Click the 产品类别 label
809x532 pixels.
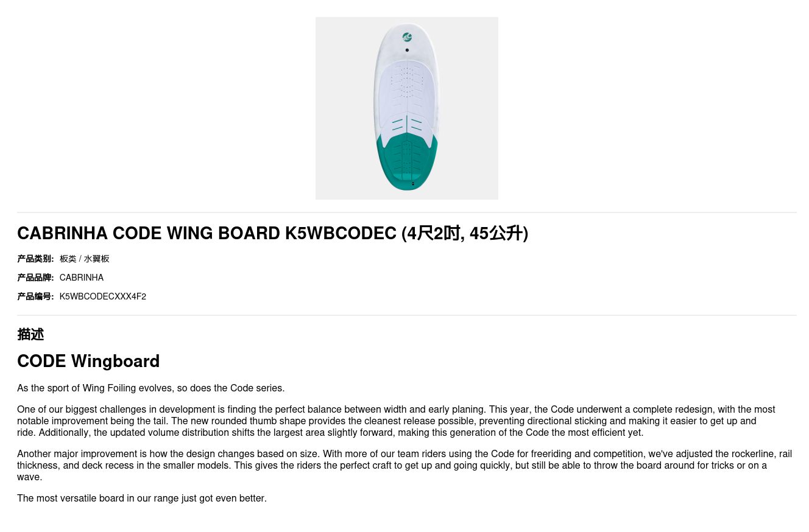pos(35,259)
